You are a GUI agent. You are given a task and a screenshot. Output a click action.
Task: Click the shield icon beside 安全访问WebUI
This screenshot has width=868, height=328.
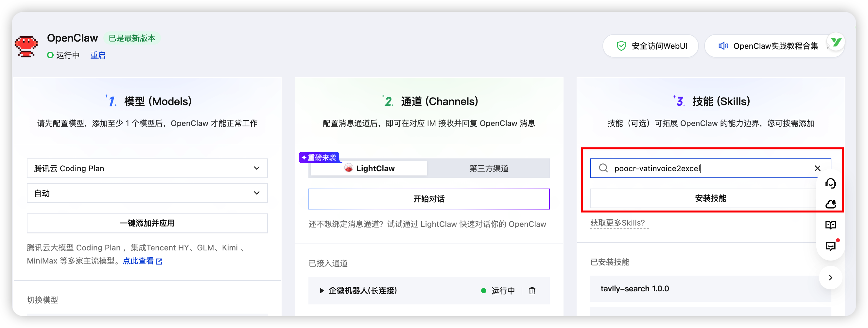pos(621,46)
